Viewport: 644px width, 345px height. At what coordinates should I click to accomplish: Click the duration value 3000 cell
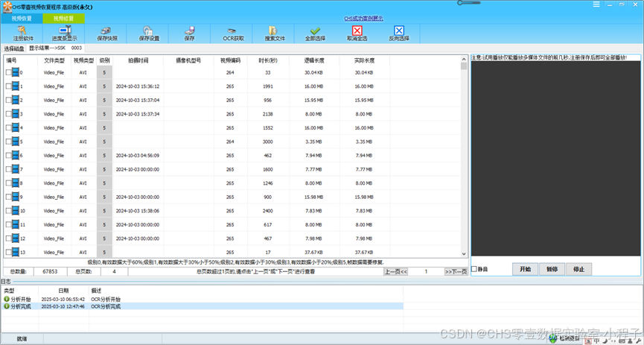(268, 142)
